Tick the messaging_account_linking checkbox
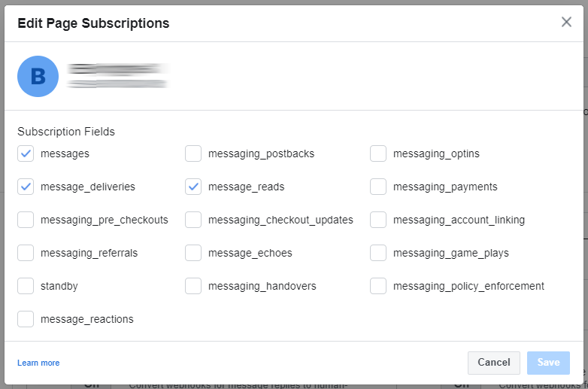 pyautogui.click(x=378, y=220)
